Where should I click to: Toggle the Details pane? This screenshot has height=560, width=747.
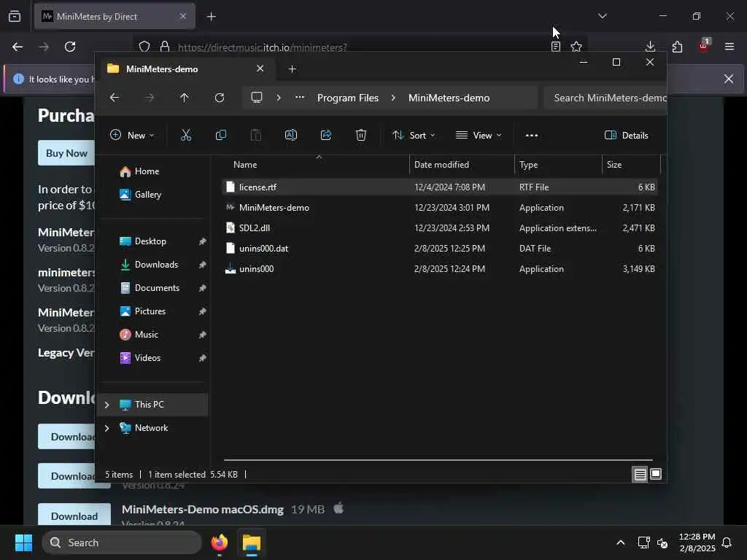pyautogui.click(x=626, y=135)
